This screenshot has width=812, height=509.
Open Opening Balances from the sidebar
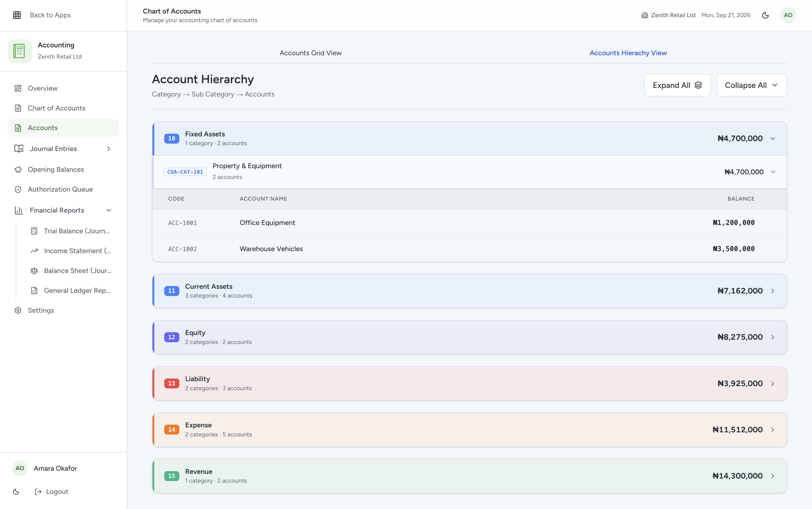[63, 169]
